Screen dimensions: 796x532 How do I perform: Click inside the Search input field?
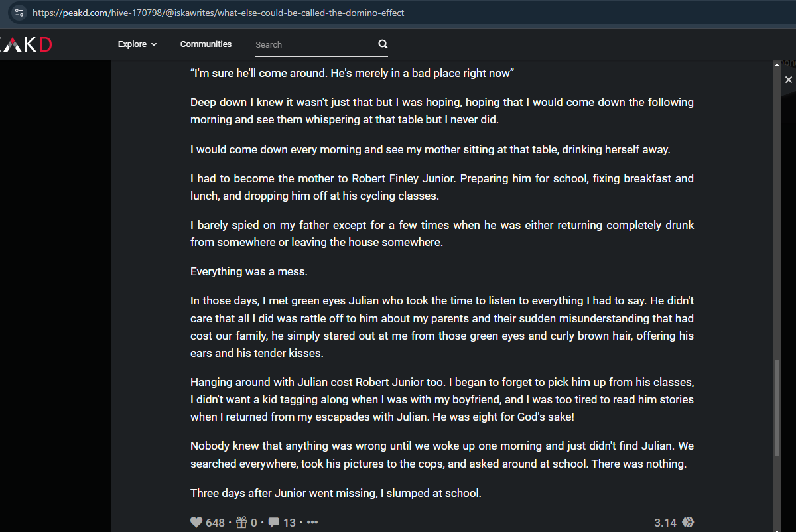point(314,44)
